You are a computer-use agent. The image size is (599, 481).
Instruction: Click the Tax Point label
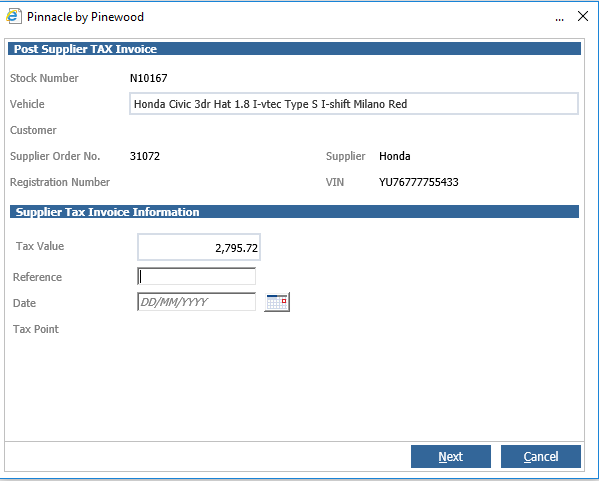[x=36, y=329]
